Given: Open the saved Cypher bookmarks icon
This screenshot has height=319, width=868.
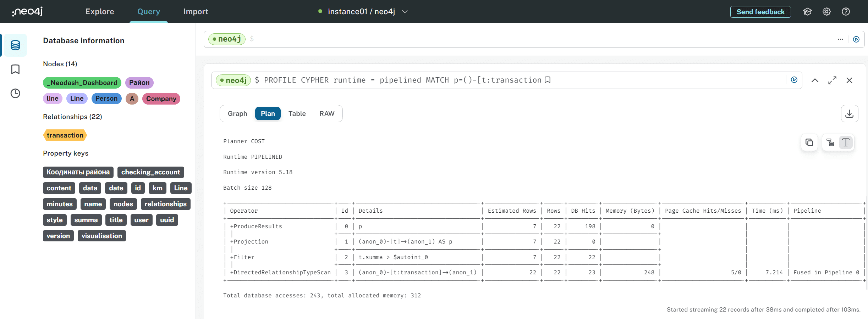Looking at the screenshot, I should [15, 69].
